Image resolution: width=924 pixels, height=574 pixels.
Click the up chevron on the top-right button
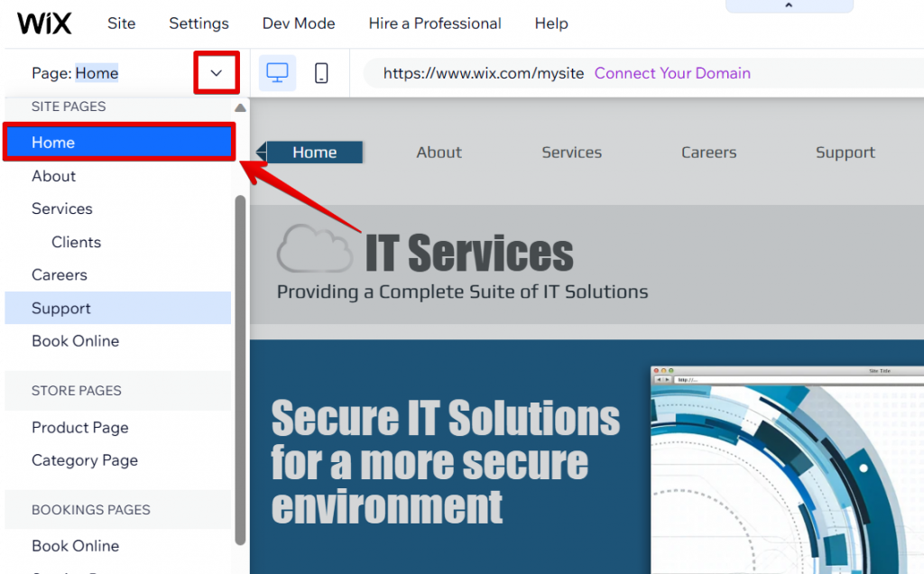[789, 5]
